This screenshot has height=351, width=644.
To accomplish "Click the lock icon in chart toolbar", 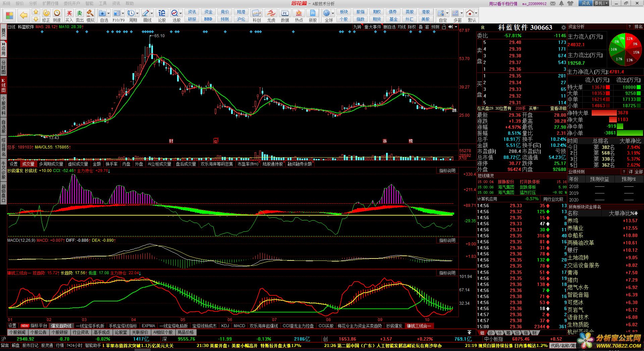I will tap(444, 27).
